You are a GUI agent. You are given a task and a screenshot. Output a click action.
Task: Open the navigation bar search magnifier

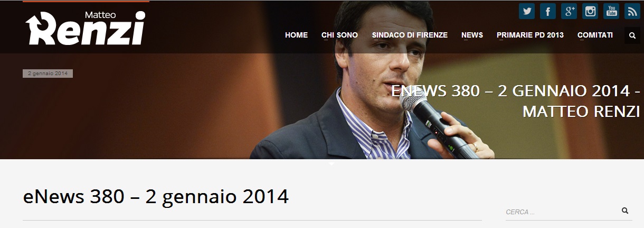[632, 35]
